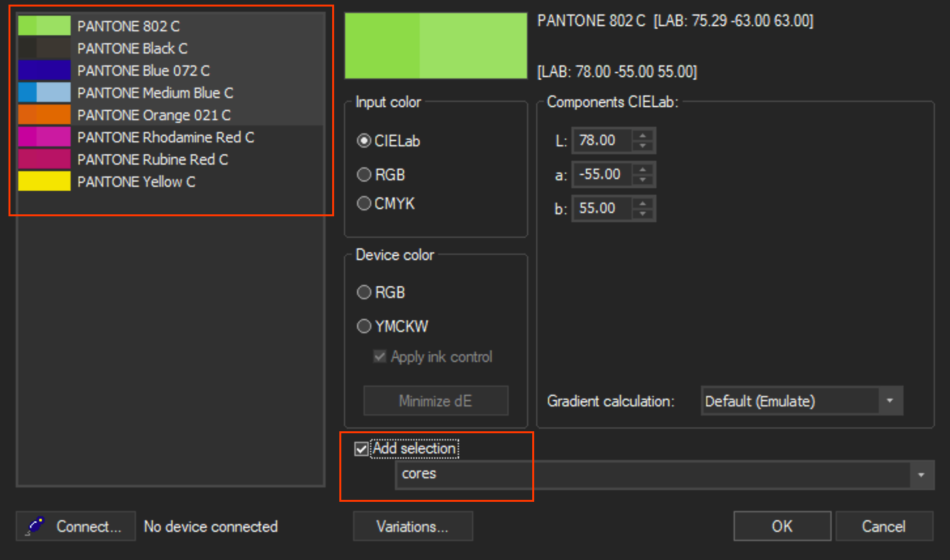Click the b value field

point(602,208)
